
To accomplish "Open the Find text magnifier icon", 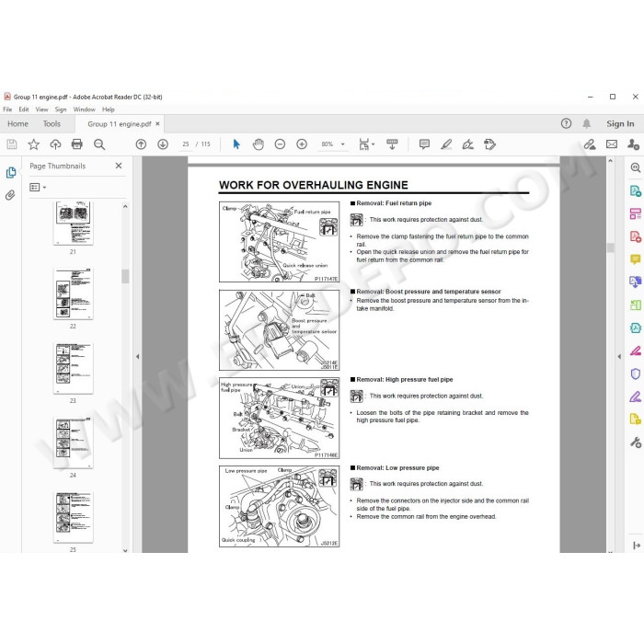I will point(99,144).
